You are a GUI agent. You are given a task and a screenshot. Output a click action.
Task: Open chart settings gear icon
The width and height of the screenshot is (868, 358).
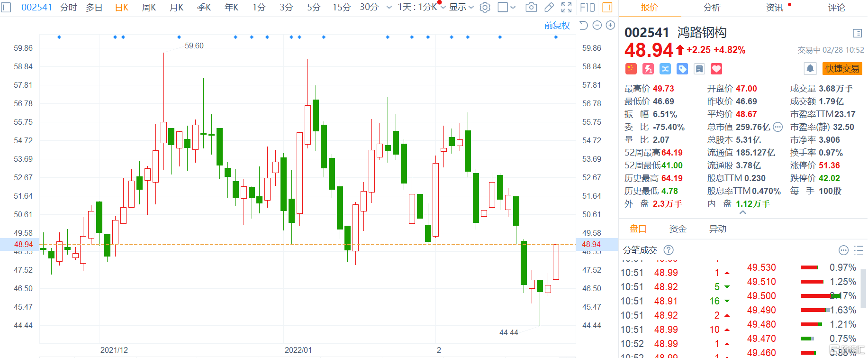[x=485, y=7]
